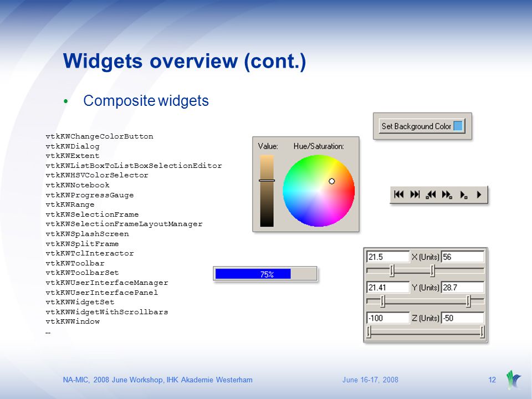Click the vtkKWProgressGauge list entry
Screen dimensions: 532x399
pyautogui.click(x=90, y=195)
